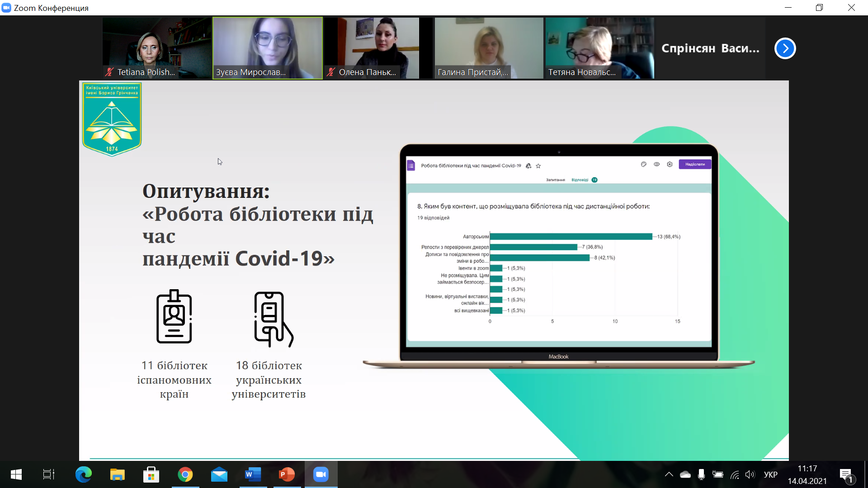Open File Explorer from taskbar
The width and height of the screenshot is (868, 488).
(x=117, y=474)
